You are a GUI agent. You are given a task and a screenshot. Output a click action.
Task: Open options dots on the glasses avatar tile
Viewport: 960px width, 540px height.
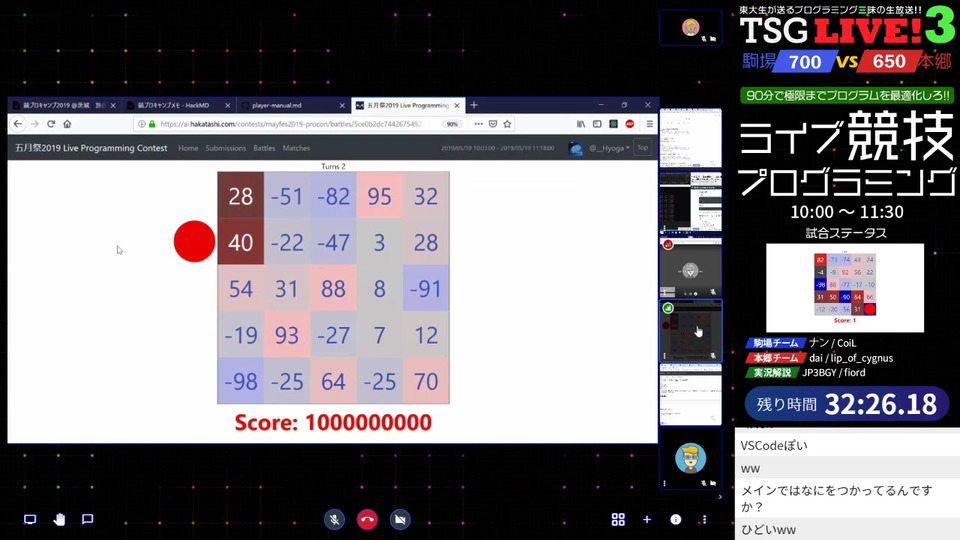click(x=664, y=483)
